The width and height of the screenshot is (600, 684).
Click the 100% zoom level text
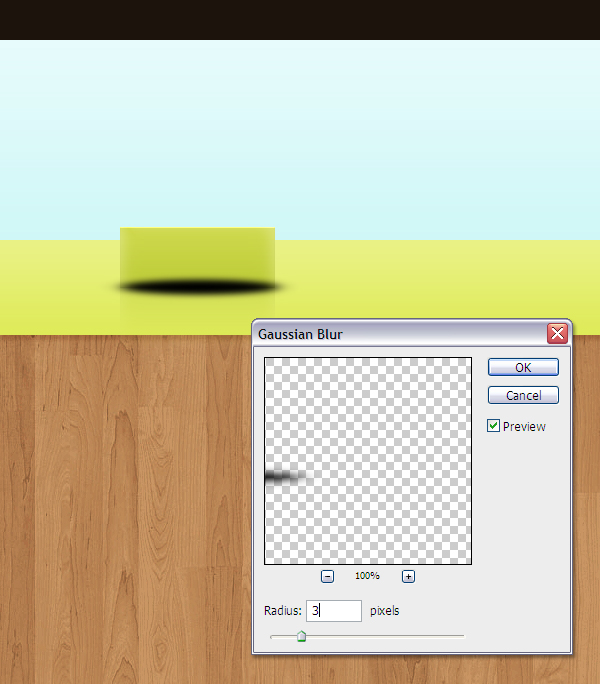pyautogui.click(x=367, y=576)
